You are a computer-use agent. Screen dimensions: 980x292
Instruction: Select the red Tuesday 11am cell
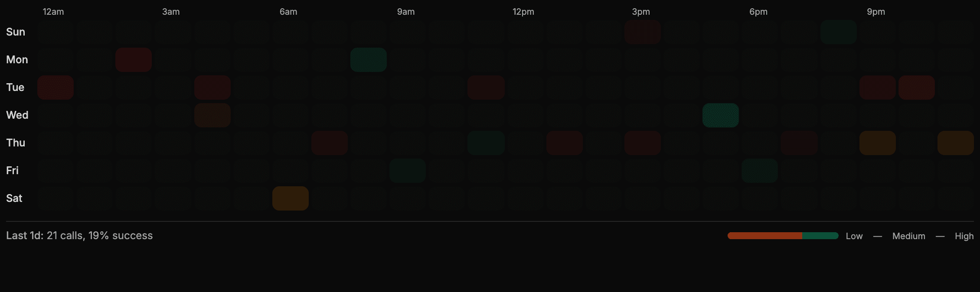click(x=486, y=88)
